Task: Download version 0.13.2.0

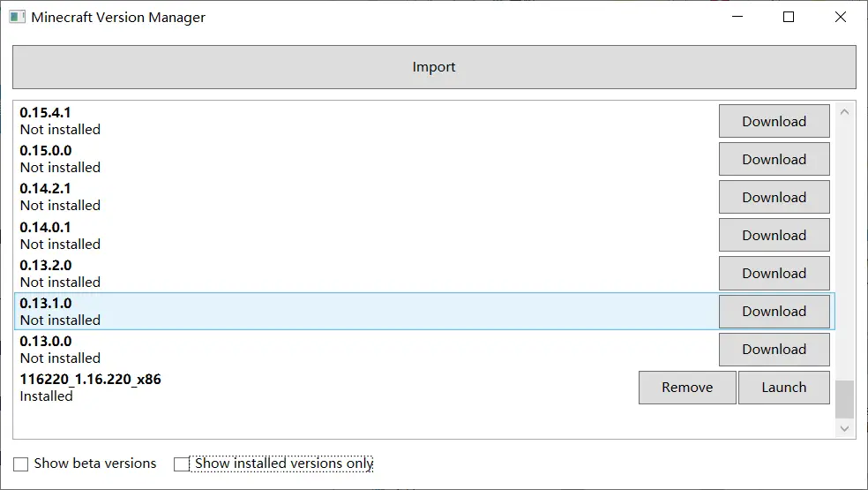Action: [x=774, y=274]
